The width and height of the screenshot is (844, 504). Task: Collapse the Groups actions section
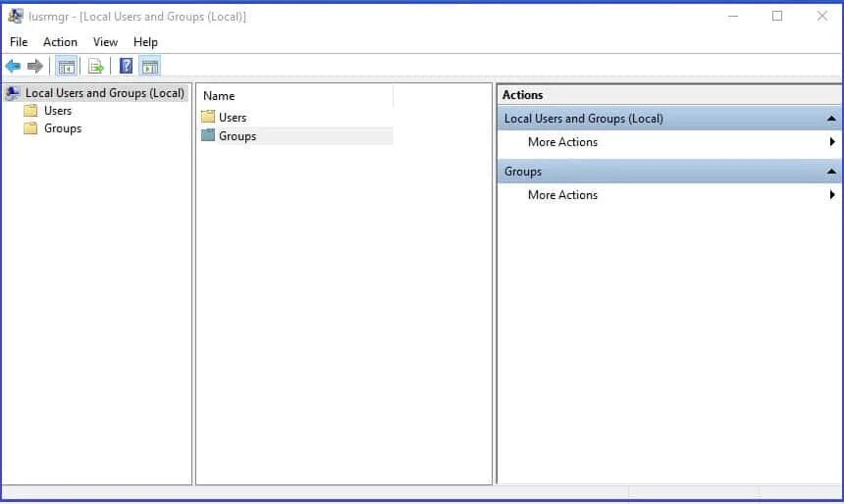click(x=831, y=172)
